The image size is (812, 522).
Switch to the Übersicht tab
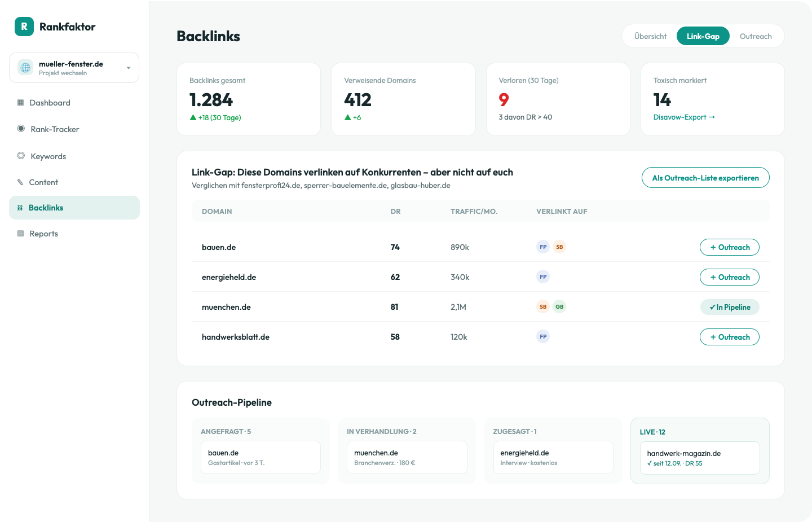[650, 36]
